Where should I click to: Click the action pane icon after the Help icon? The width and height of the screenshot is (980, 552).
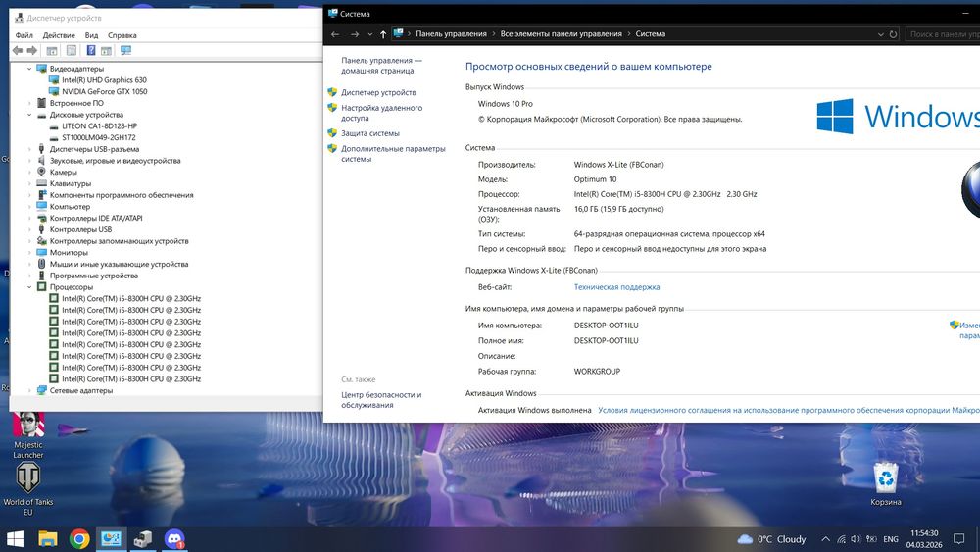click(x=106, y=51)
